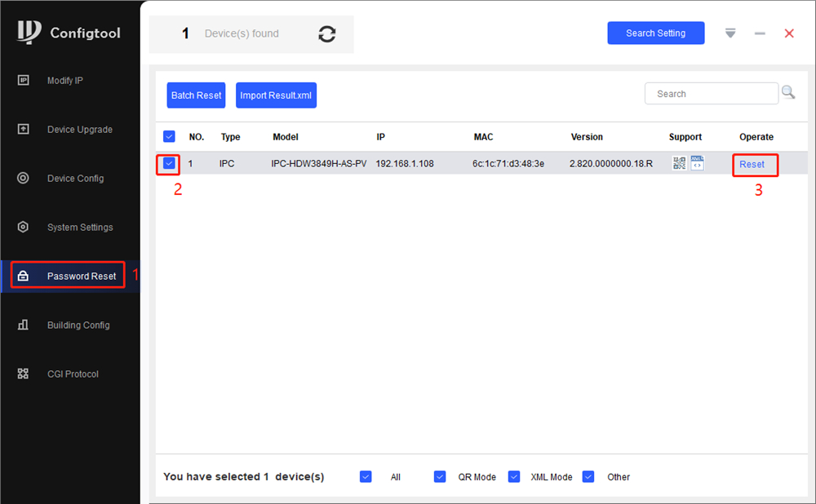Click the Modify IP sidebar icon
This screenshot has width=816, height=504.
24,80
